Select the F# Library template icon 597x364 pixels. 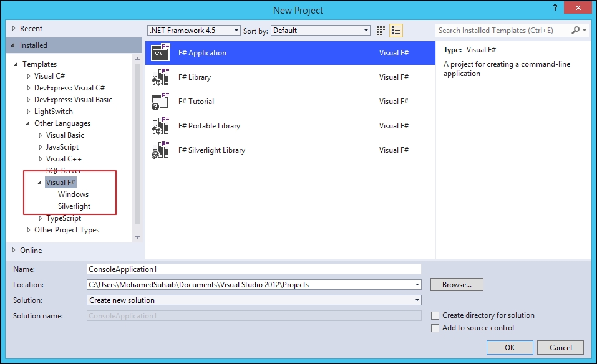[x=160, y=77]
